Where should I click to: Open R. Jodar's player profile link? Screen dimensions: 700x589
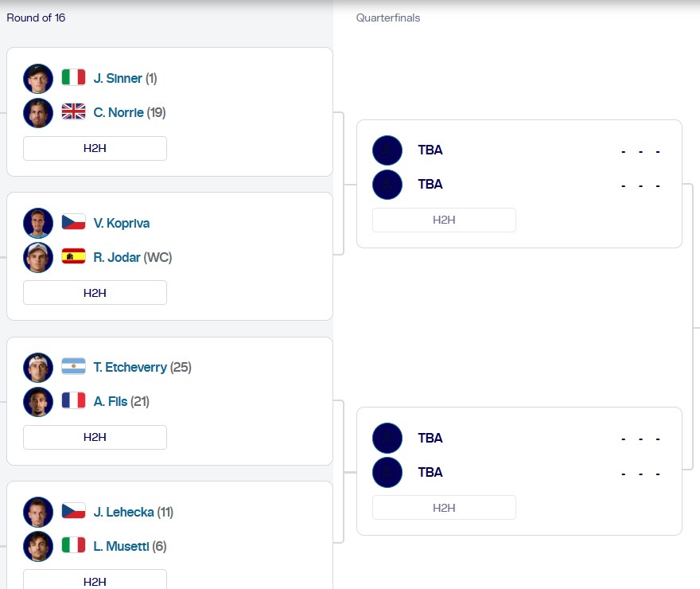(117, 257)
